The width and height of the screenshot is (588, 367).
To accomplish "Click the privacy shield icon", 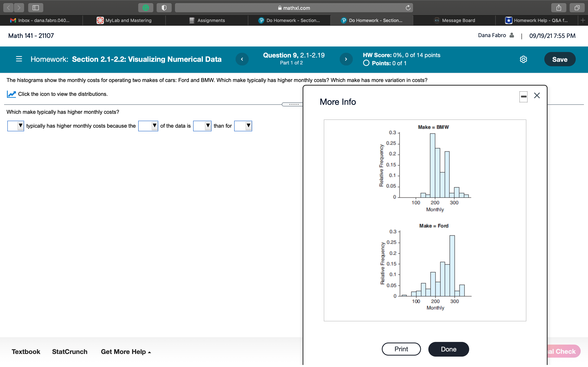I will (164, 8).
